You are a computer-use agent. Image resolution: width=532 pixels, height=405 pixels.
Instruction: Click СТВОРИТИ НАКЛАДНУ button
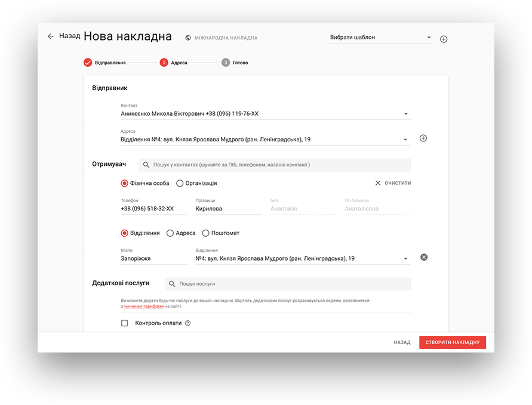[x=453, y=342]
